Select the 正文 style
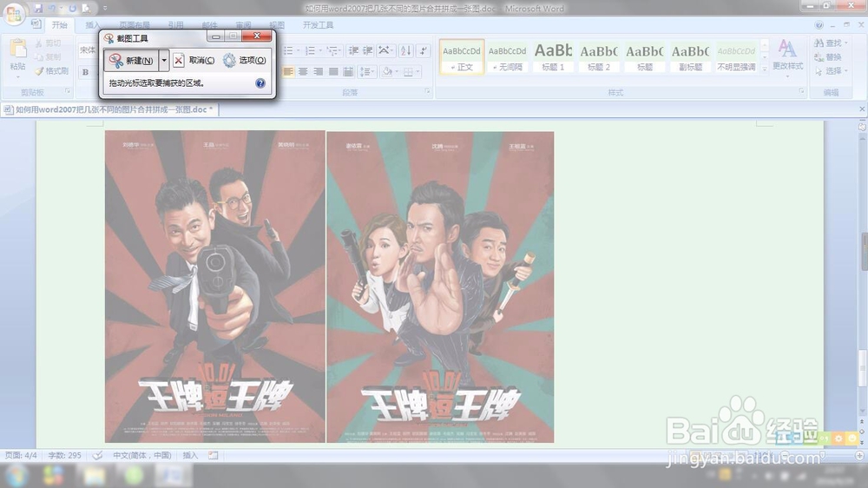This screenshot has width=868, height=488. click(462, 56)
